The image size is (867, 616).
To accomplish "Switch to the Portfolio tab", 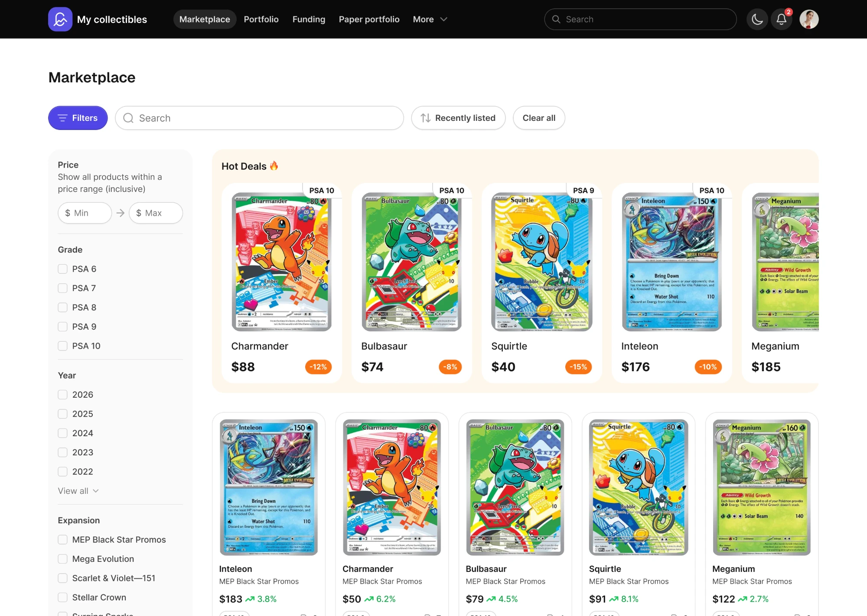I will 261,19.
